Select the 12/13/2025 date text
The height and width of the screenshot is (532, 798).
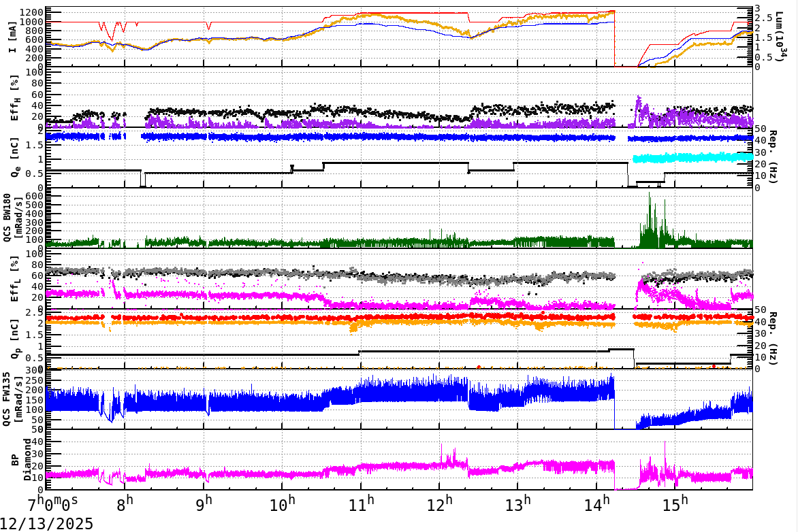tap(46, 522)
